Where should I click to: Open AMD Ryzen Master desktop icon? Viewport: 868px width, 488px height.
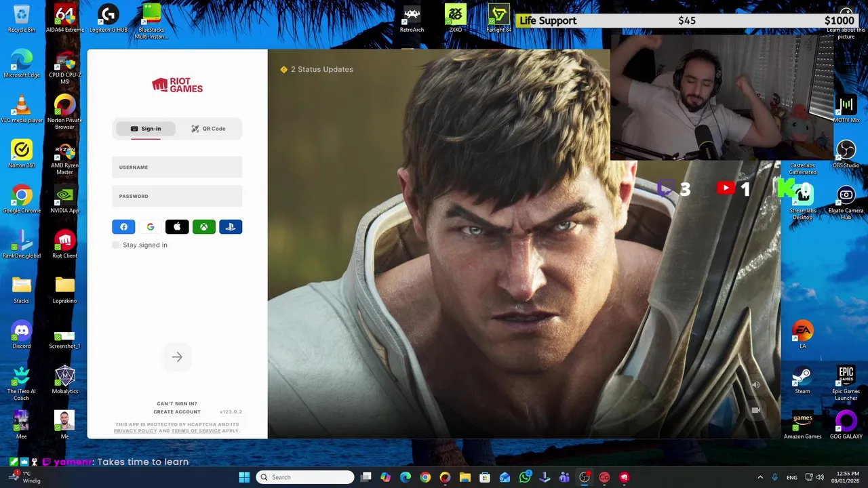click(65, 157)
